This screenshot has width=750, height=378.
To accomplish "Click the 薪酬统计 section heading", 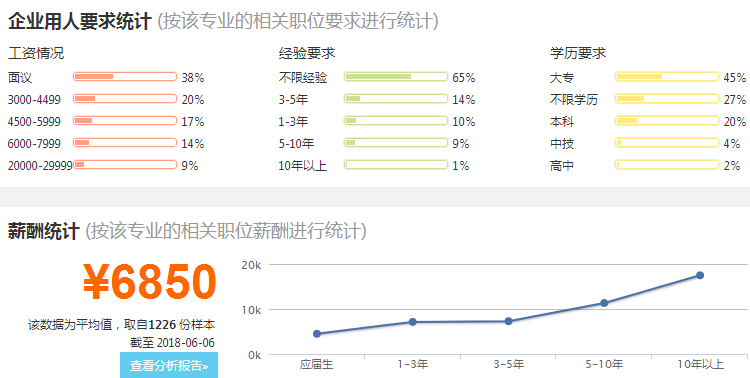I will 44,231.
